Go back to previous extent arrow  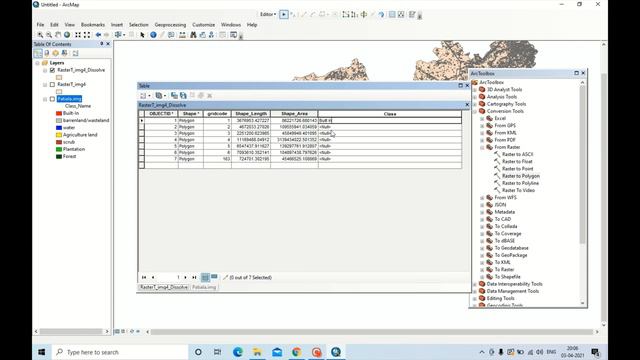[98, 35]
